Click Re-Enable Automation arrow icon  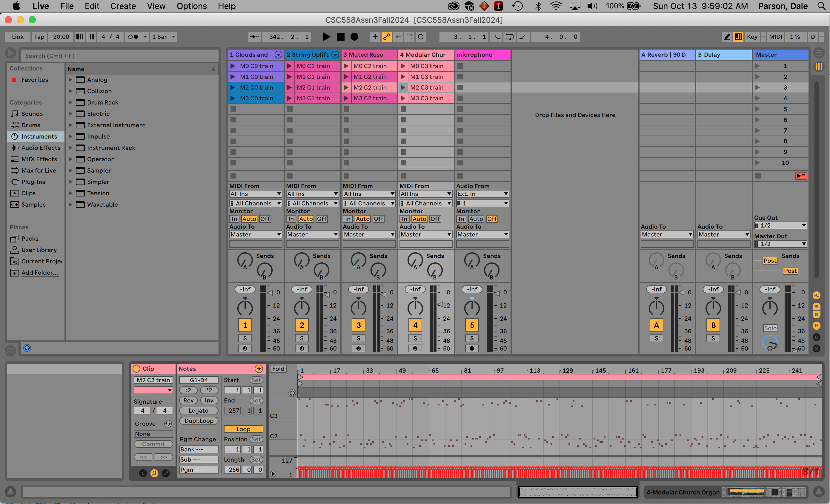398,37
